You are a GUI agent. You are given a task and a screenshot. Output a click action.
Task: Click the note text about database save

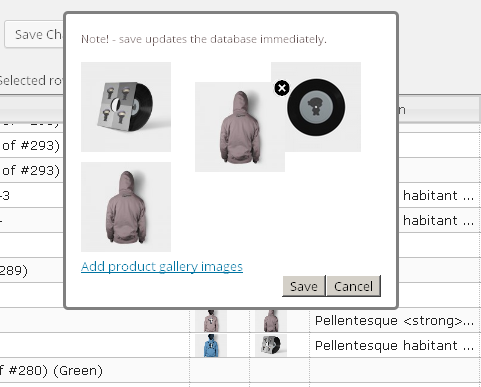pos(204,39)
